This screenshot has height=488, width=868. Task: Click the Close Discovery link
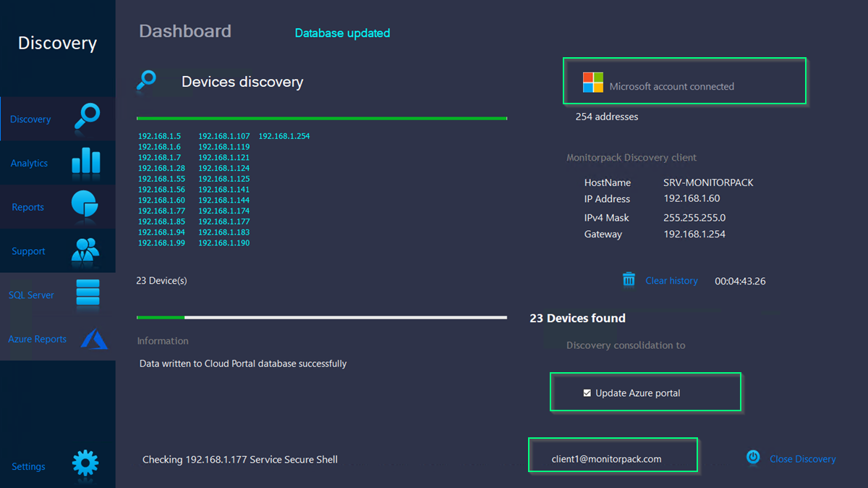pyautogui.click(x=802, y=458)
